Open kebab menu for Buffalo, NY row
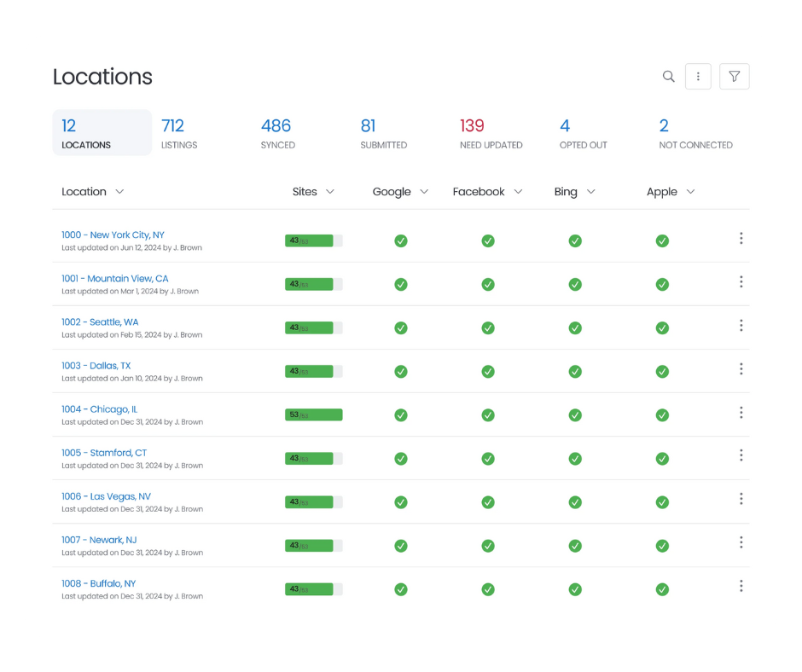Image resolution: width=802 pixels, height=672 pixels. tap(741, 586)
